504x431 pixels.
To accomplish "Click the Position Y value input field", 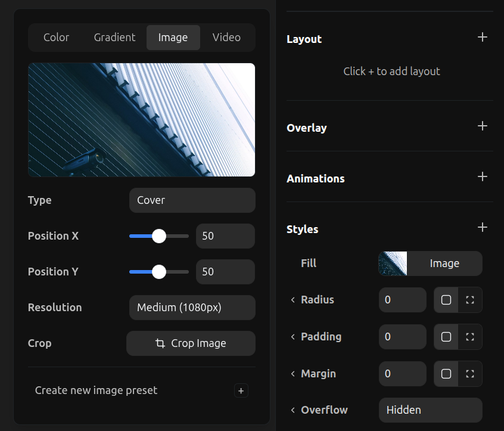I will click(x=225, y=272).
